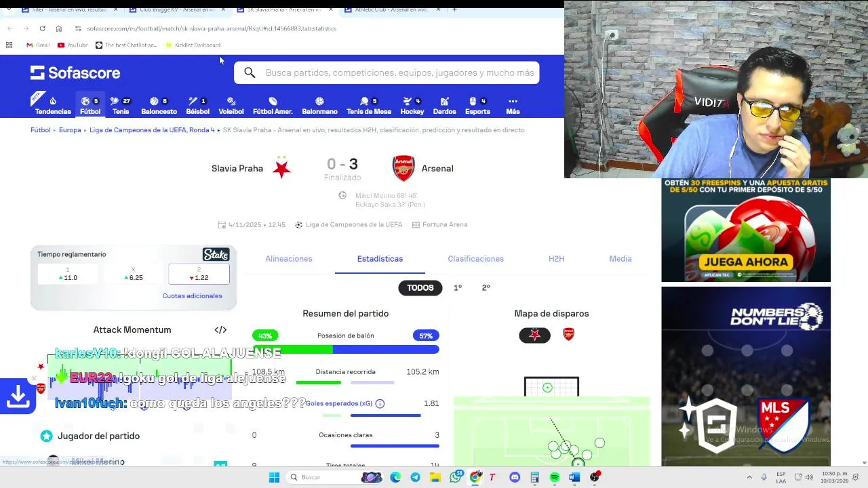
Task: Click the search magnifier icon
Action: click(250, 73)
